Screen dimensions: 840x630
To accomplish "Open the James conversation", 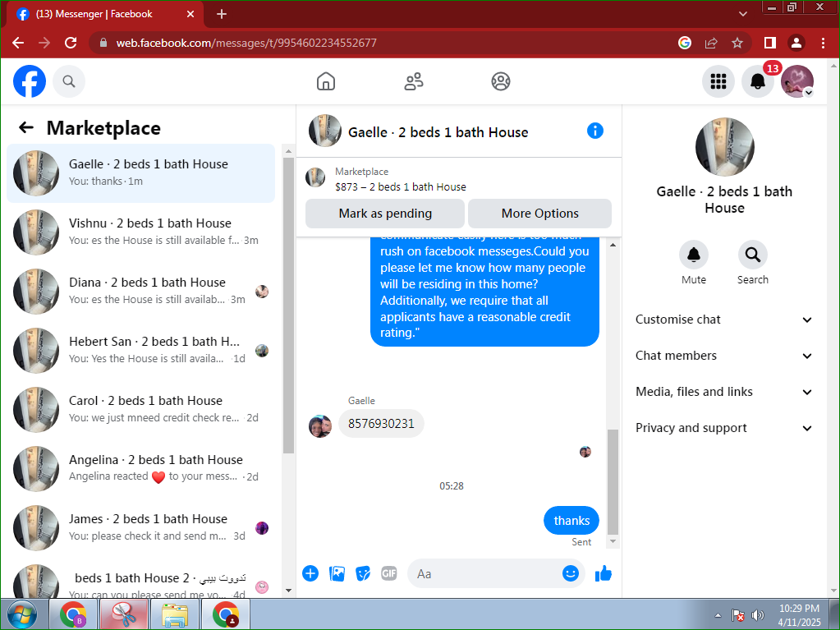I will pos(141,527).
